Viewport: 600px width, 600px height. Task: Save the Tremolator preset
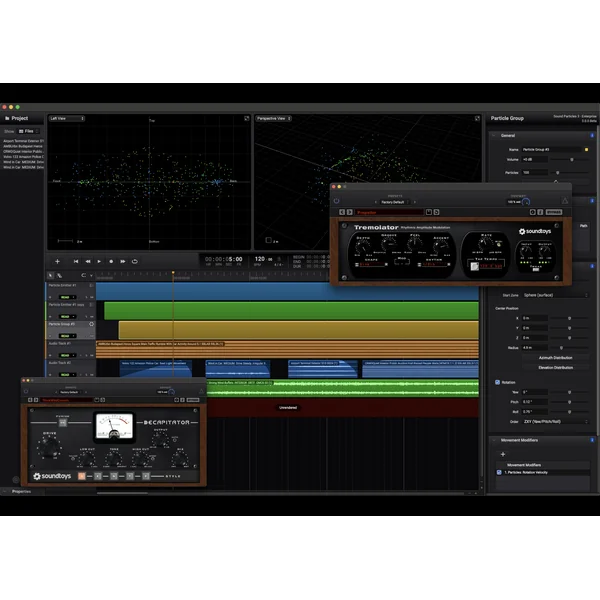429,212
